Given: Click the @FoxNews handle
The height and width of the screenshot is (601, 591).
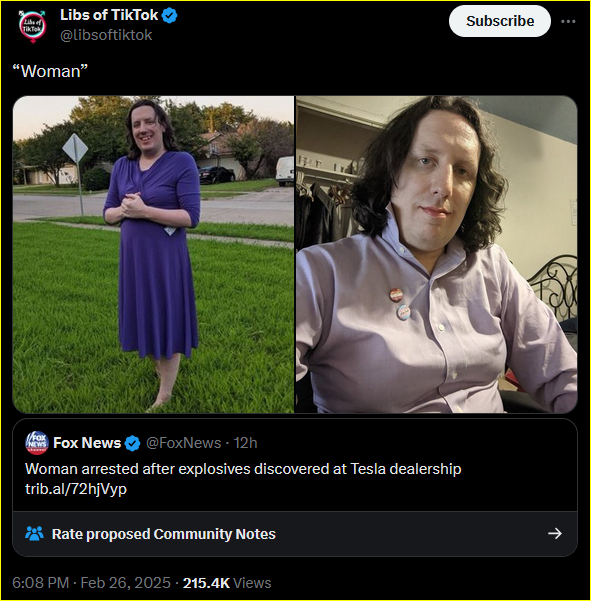Looking at the screenshot, I should pos(184,443).
